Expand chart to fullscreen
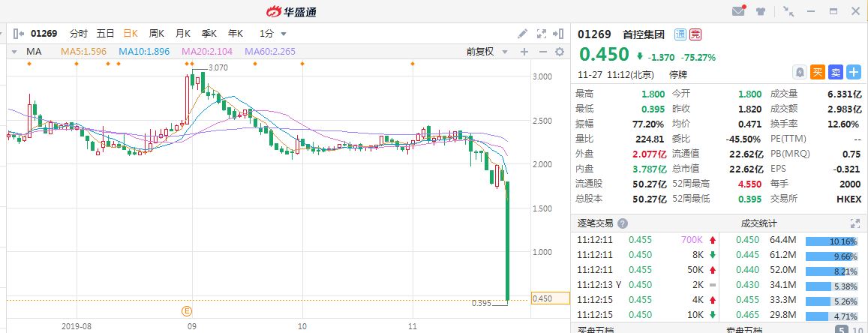This screenshot has height=333, width=868. pos(542,34)
